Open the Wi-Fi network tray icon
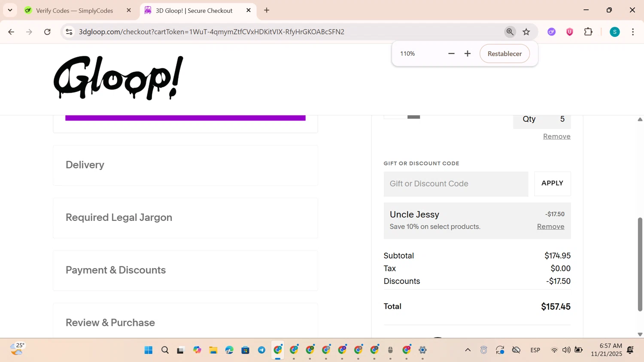Image resolution: width=644 pixels, height=362 pixels. (554, 350)
